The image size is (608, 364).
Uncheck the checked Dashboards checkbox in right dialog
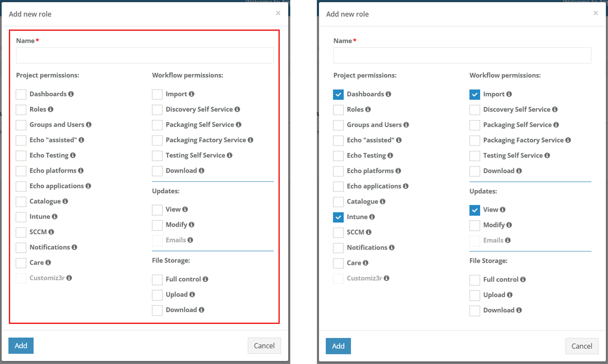[338, 94]
